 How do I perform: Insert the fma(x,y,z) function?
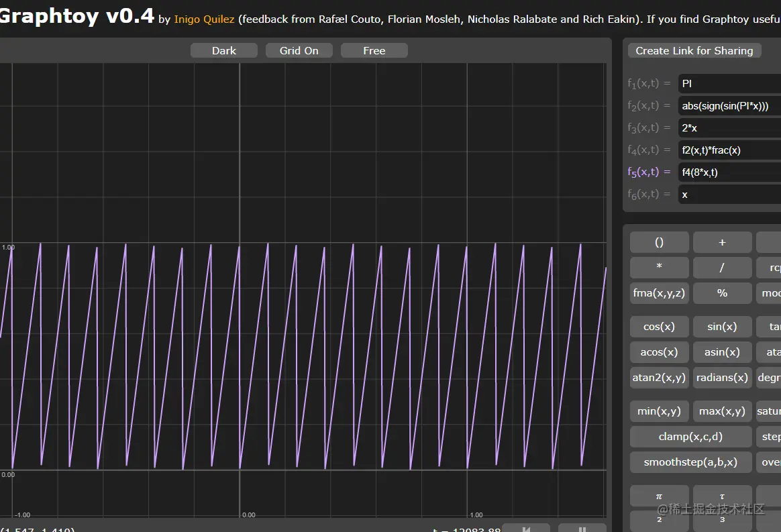coord(659,293)
